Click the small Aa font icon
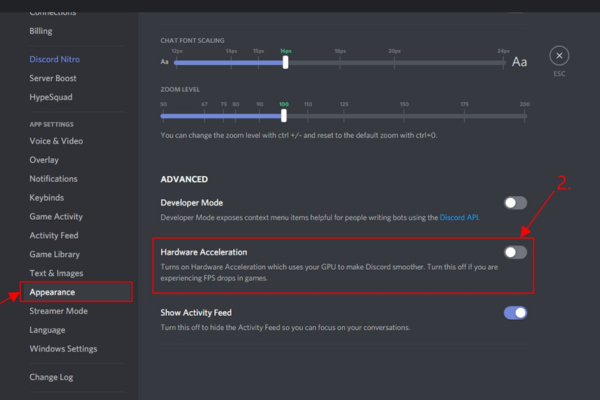Image resolution: width=600 pixels, height=400 pixels. click(x=165, y=62)
